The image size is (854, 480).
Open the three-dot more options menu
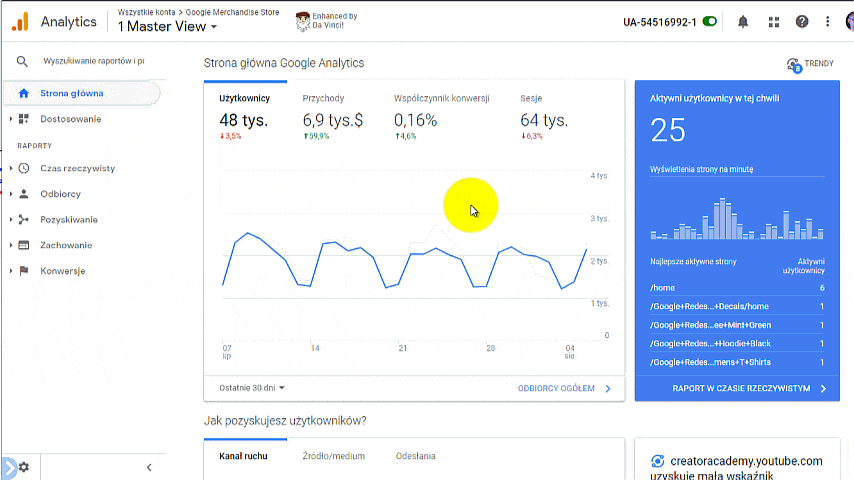click(x=827, y=22)
